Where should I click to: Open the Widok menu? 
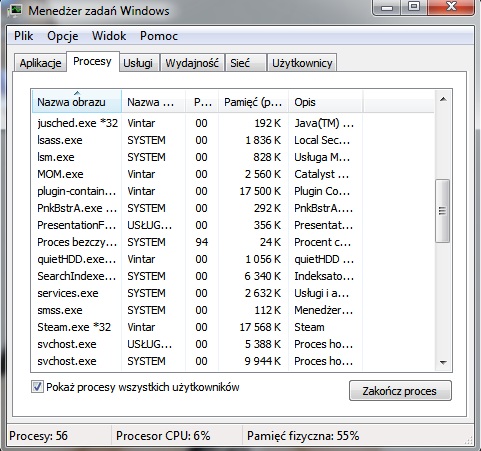[109, 36]
